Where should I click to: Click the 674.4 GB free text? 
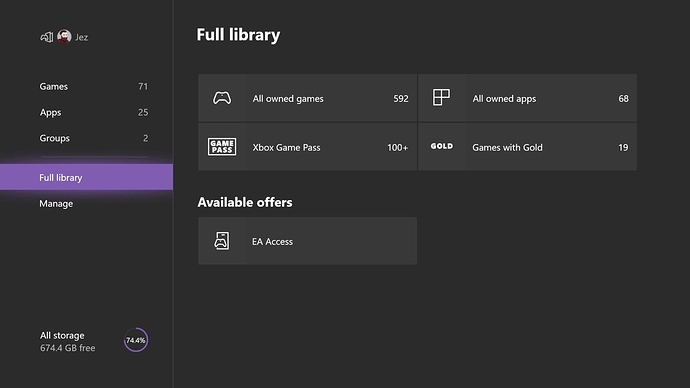click(67, 348)
